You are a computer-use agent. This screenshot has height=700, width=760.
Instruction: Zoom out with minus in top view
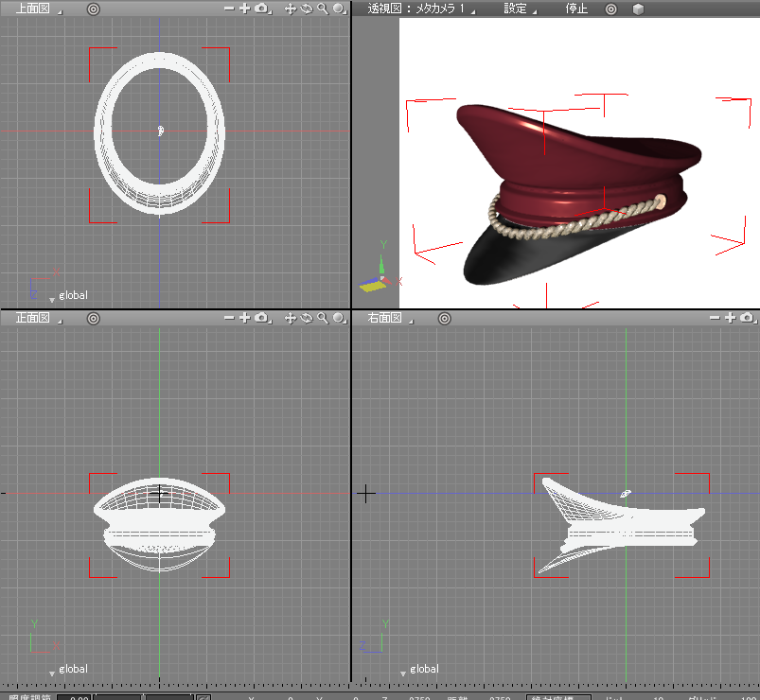(x=229, y=9)
